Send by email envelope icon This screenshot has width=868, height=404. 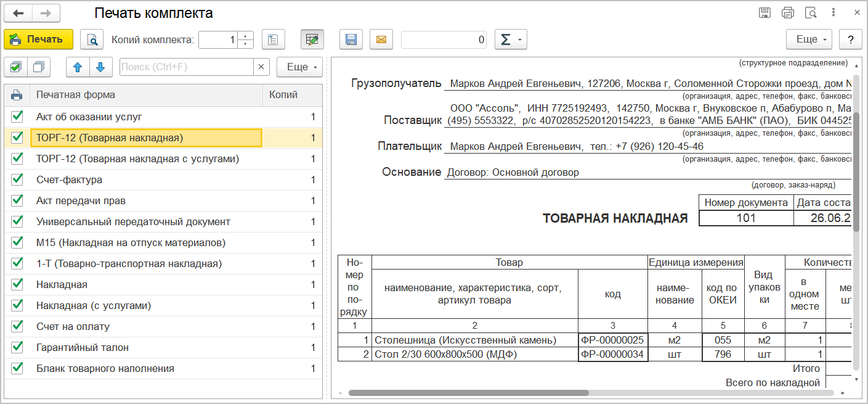[381, 39]
